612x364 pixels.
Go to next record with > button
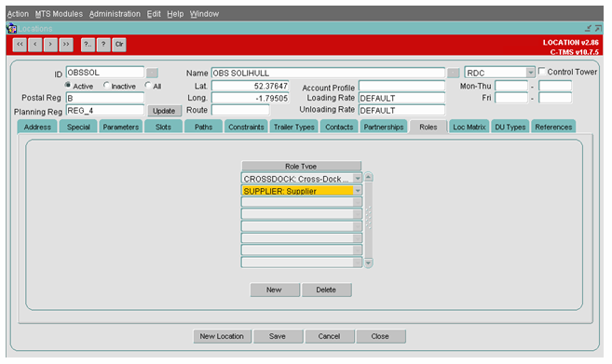click(50, 45)
